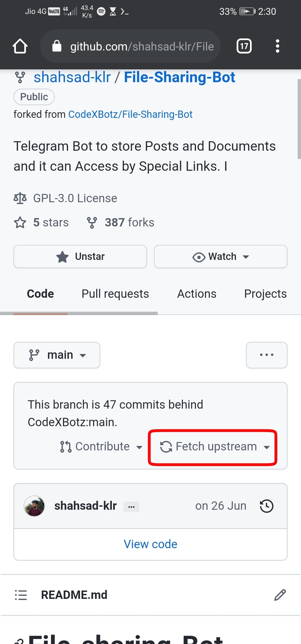Click the View code link
The width and height of the screenshot is (301, 644).
pyautogui.click(x=151, y=544)
